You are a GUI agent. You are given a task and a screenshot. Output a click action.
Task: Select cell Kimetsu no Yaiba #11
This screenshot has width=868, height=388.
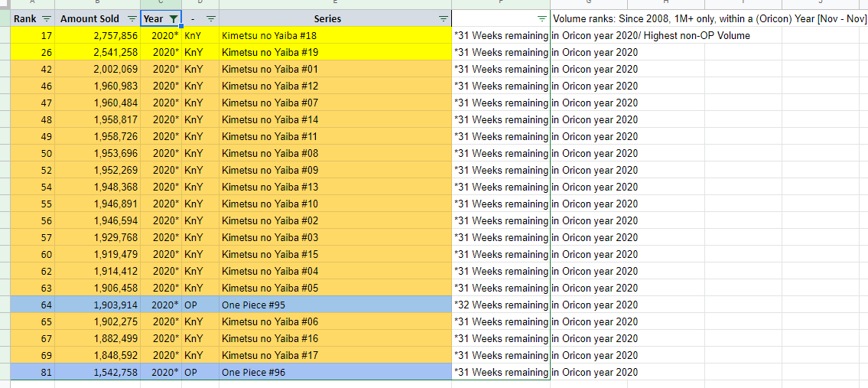pyautogui.click(x=335, y=136)
